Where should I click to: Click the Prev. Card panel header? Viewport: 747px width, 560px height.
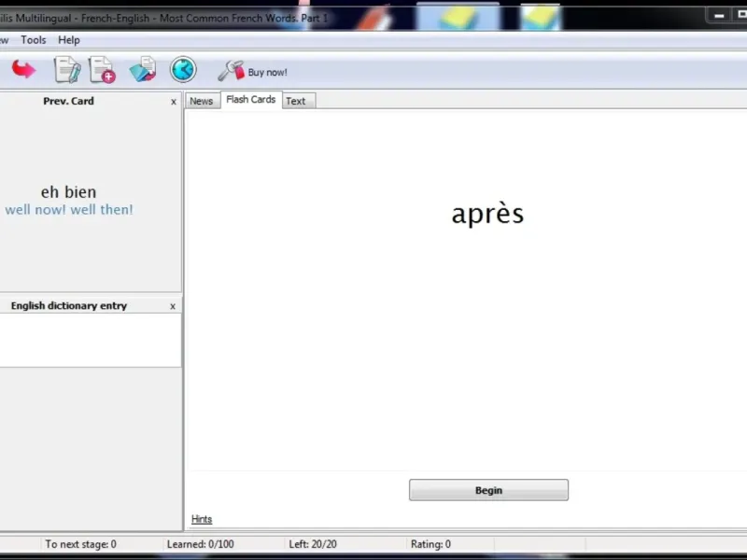coord(68,101)
